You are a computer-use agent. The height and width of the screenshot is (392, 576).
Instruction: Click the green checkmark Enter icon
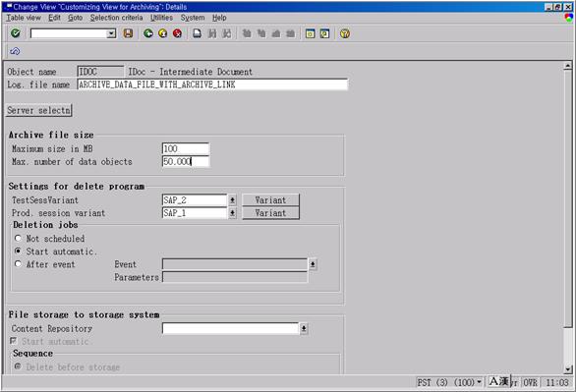[x=16, y=33]
